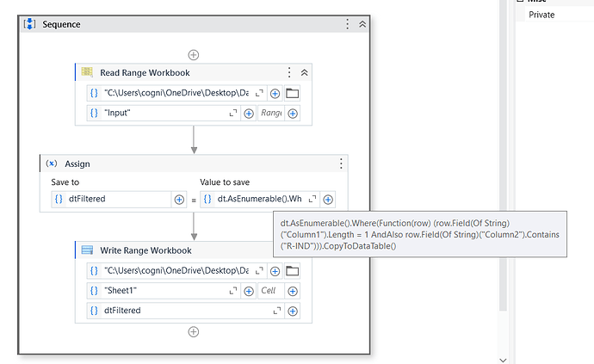The width and height of the screenshot is (594, 364).
Task: Select the Sequence title text
Action: [x=61, y=24]
